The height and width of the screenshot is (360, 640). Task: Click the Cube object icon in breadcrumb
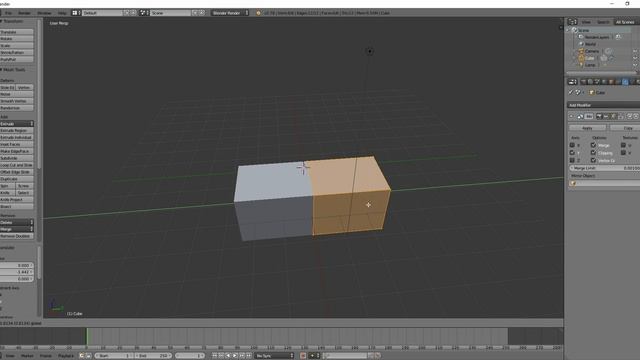click(591, 93)
